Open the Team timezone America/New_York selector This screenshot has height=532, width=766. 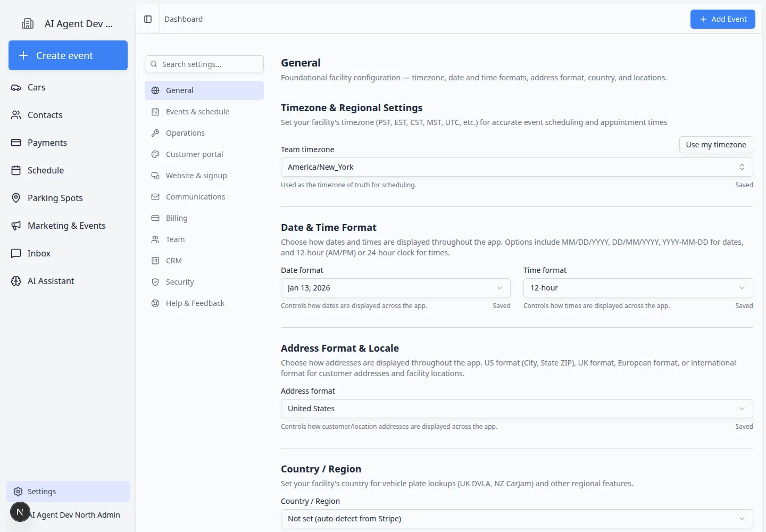517,167
